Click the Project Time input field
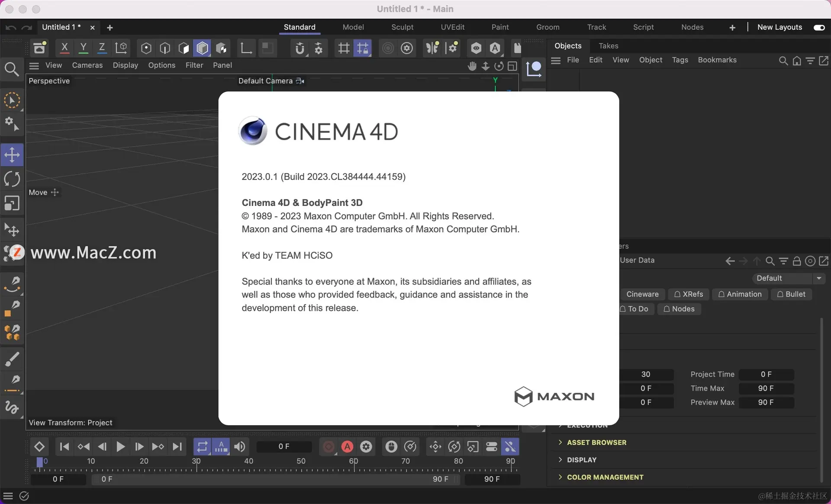Screen dimensions: 831x504 [x=766, y=374]
